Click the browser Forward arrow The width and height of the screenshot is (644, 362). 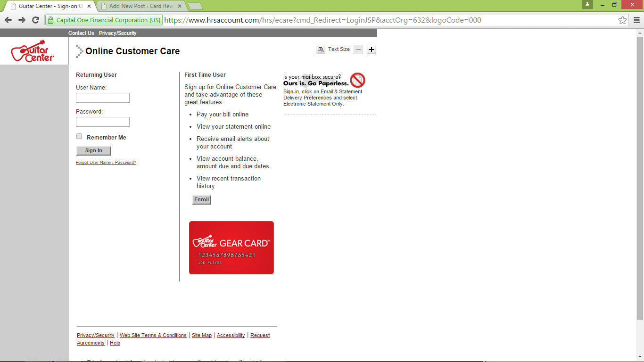pyautogui.click(x=22, y=20)
